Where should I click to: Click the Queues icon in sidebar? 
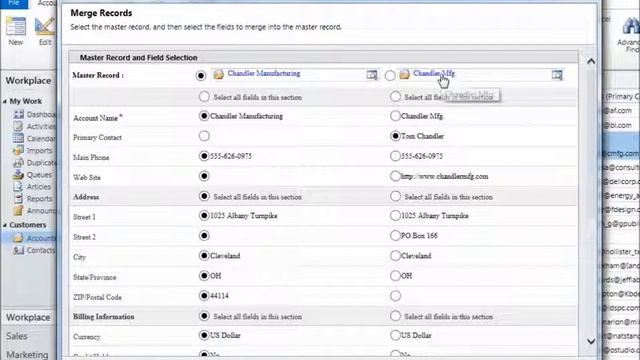(18, 174)
